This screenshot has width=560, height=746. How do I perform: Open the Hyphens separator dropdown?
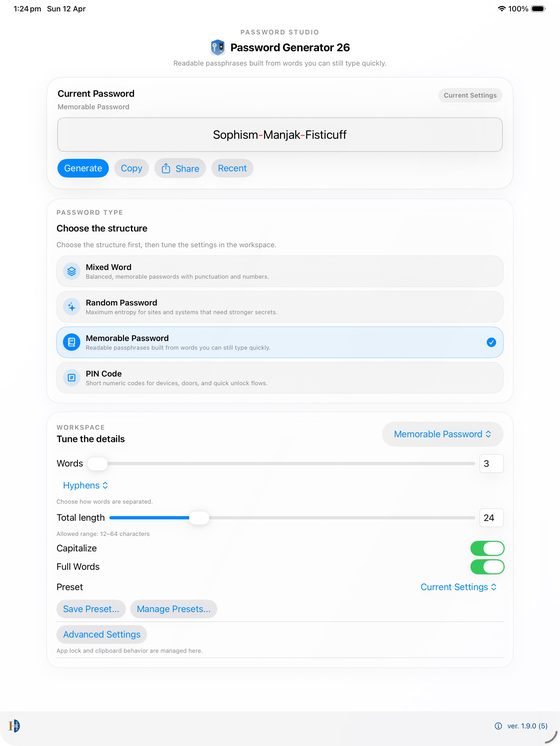86,485
